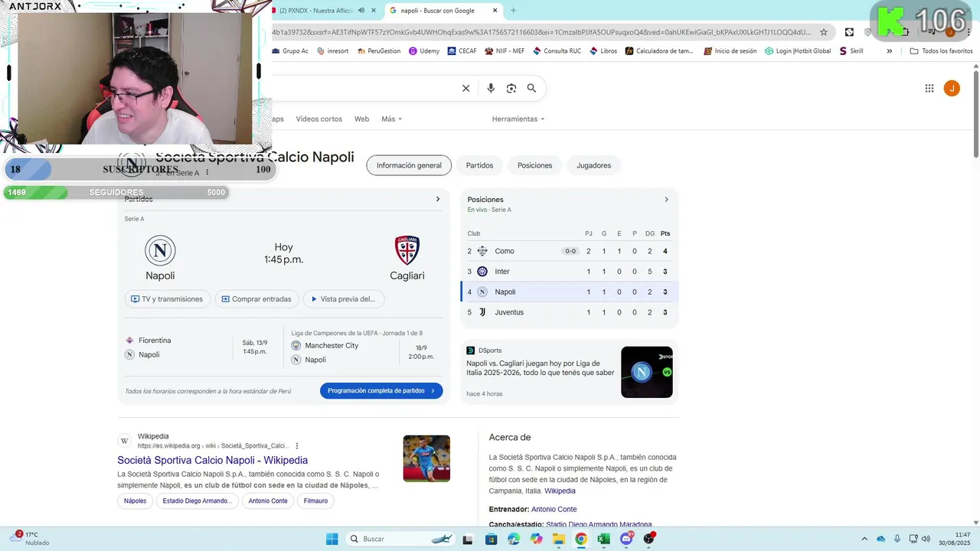The height and width of the screenshot is (551, 980).
Task: Open the orange Google account avatar J
Action: (952, 88)
